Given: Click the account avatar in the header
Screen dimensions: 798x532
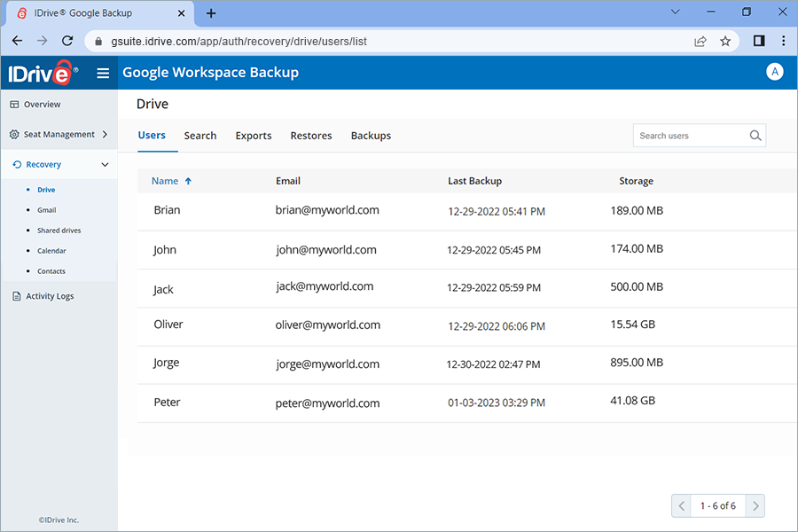Looking at the screenshot, I should click(x=775, y=72).
